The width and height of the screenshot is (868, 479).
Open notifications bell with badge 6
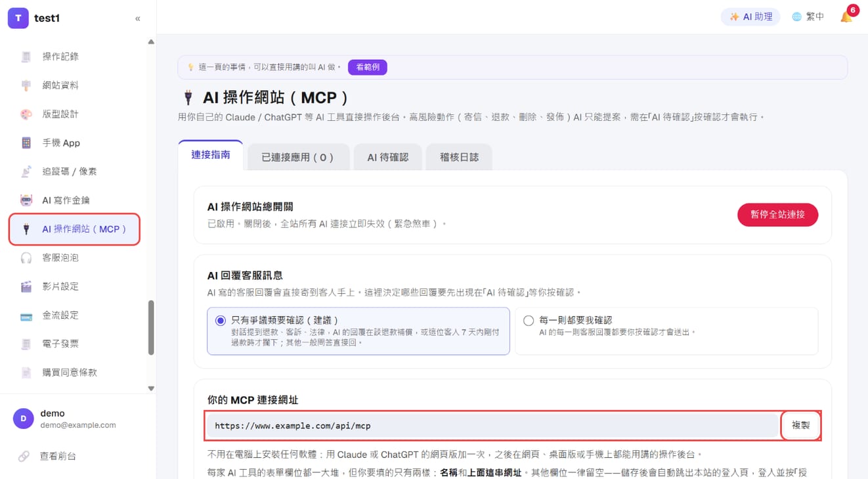tap(847, 16)
